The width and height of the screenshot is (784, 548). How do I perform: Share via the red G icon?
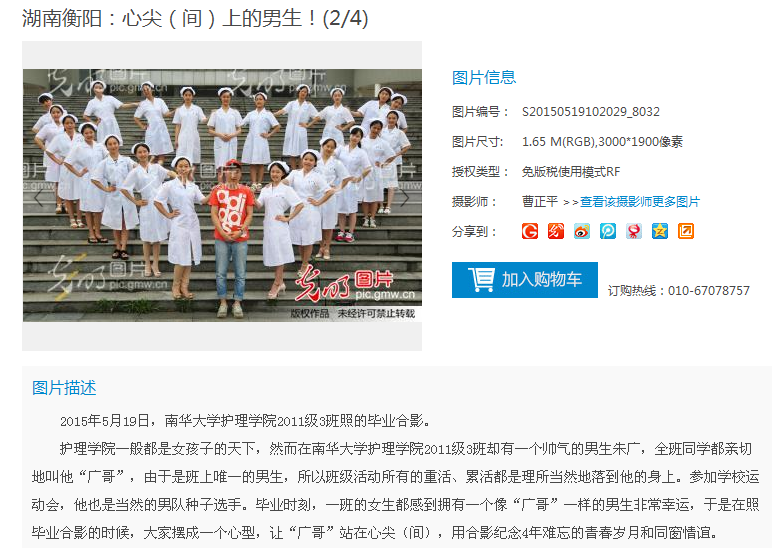[530, 231]
